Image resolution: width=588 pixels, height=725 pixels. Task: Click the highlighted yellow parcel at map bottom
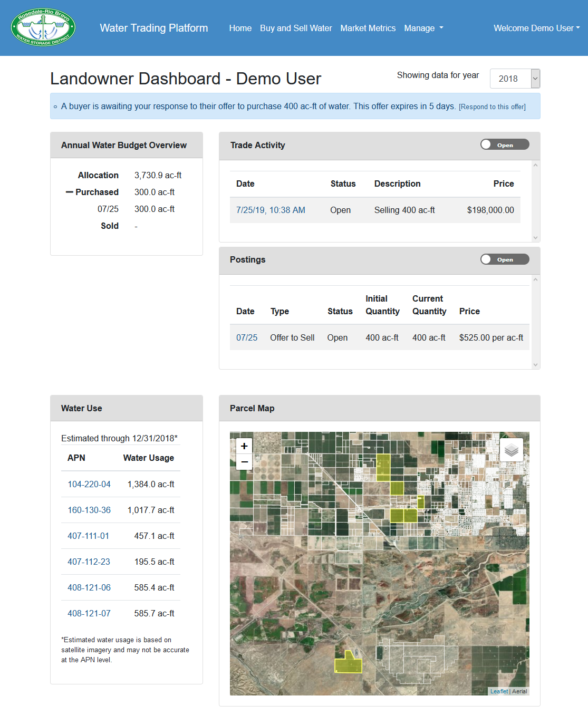tap(348, 665)
